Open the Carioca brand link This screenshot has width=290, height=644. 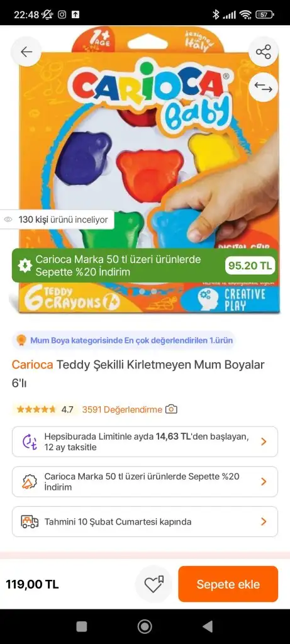pos(32,364)
